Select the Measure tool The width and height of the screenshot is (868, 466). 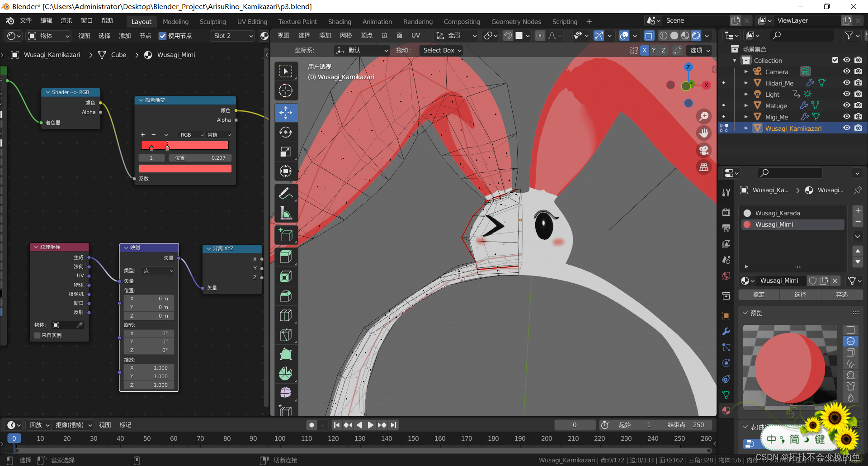tap(286, 213)
